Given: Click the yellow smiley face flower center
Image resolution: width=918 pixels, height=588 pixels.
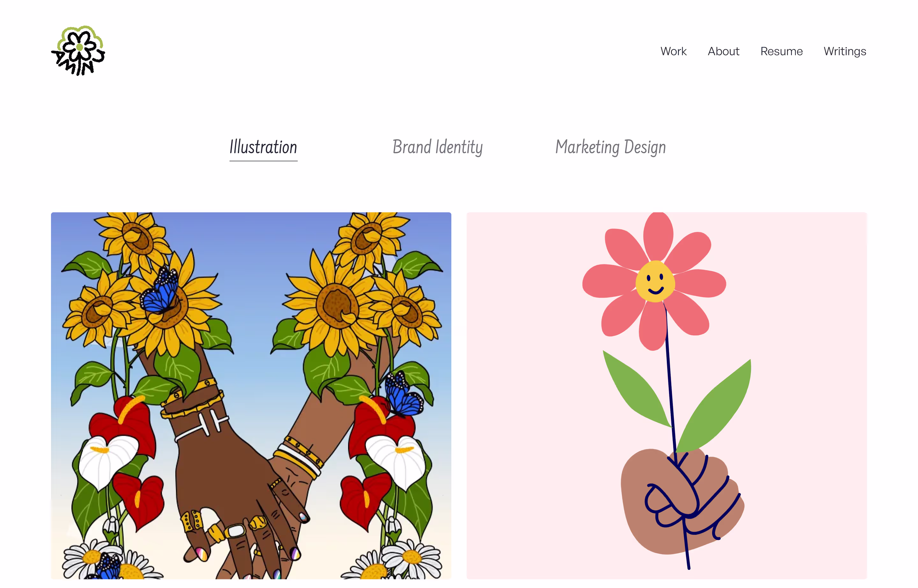Looking at the screenshot, I should 655,282.
